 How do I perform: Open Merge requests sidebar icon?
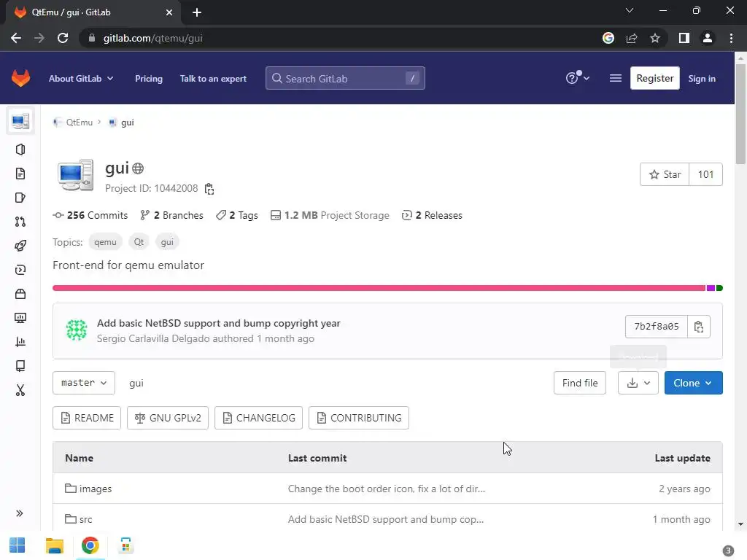pos(20,222)
